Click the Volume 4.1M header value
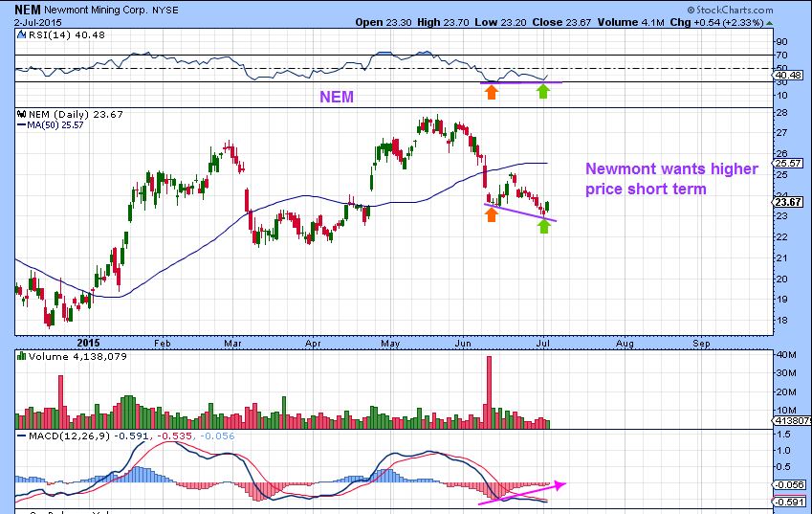Screen dimensions: 812x514 [630, 22]
